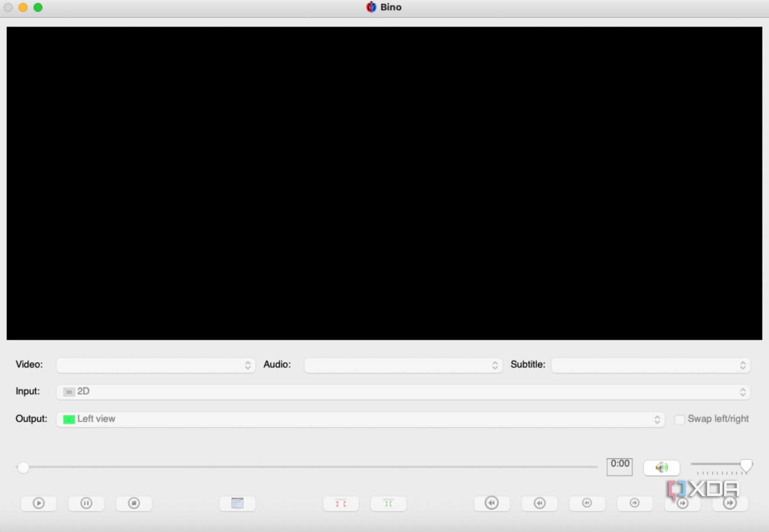Seek backward with the smallest rewind button
The height and width of the screenshot is (532, 769).
587,503
